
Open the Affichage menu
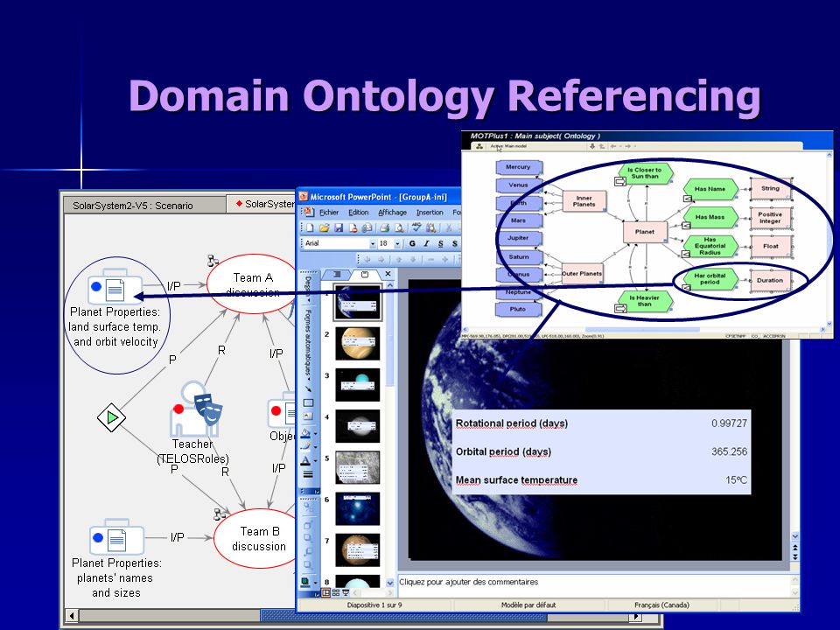[x=393, y=213]
